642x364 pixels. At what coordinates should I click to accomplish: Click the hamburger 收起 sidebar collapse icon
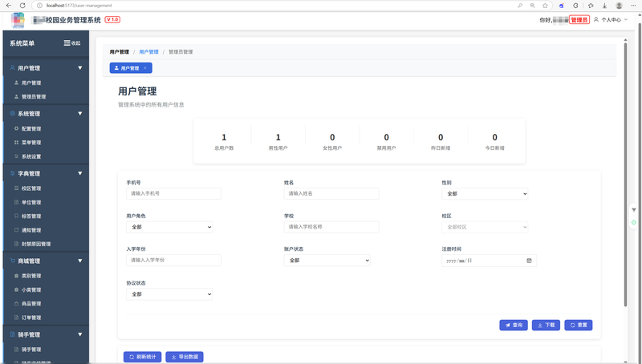[x=67, y=43]
